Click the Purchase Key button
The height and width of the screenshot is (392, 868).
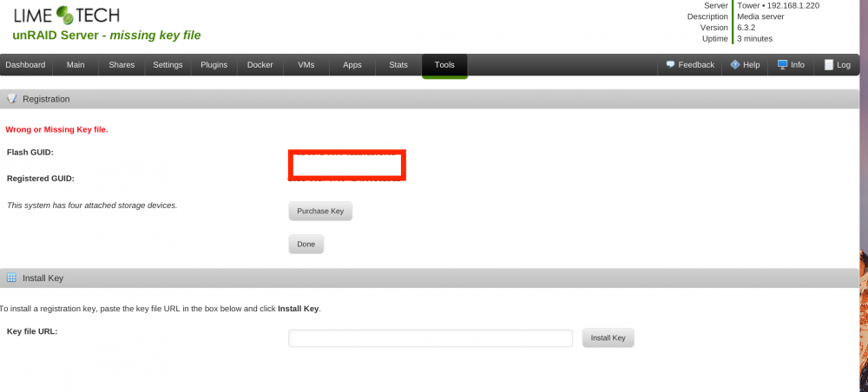(x=320, y=212)
